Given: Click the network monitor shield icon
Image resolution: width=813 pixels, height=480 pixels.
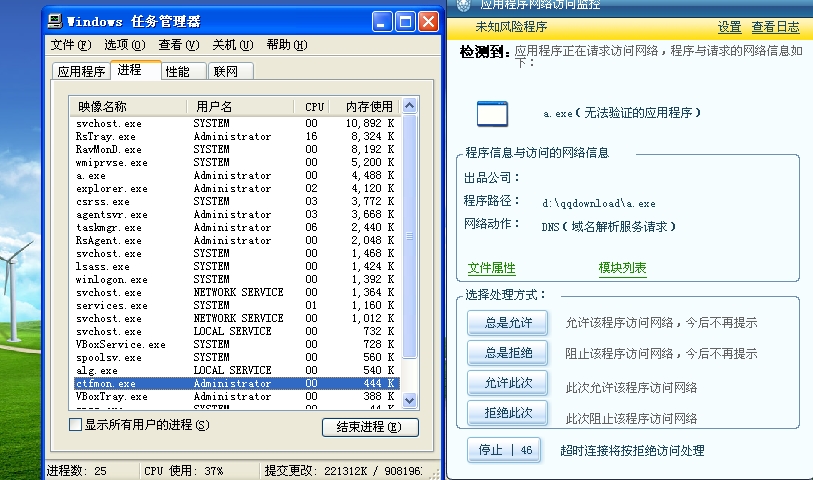Looking at the screenshot, I should point(463,5).
